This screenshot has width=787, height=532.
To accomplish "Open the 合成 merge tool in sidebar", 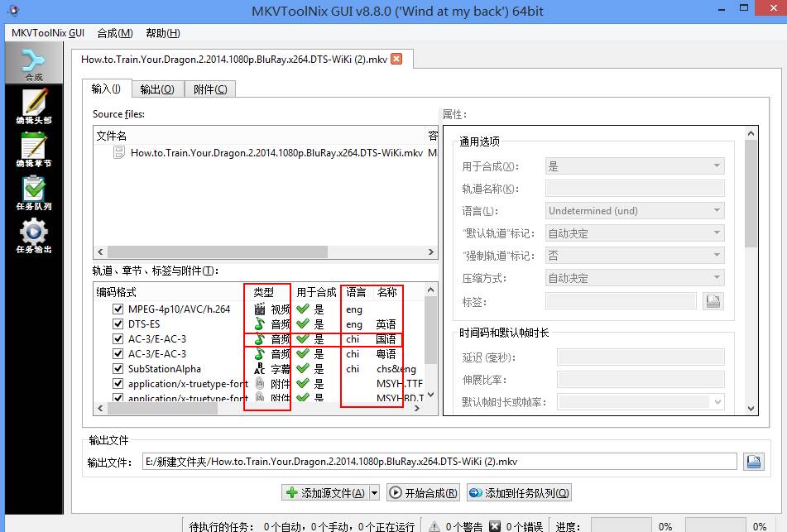I will click(34, 63).
